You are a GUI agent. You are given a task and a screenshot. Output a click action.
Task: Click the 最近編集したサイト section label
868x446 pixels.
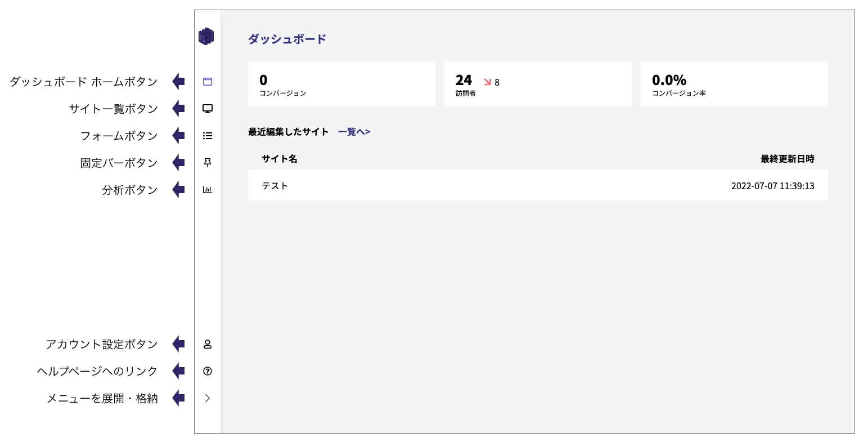(x=287, y=131)
